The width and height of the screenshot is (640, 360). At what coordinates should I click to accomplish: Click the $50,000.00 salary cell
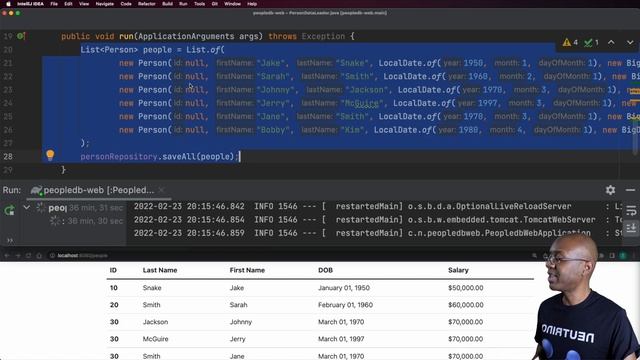[465, 288]
